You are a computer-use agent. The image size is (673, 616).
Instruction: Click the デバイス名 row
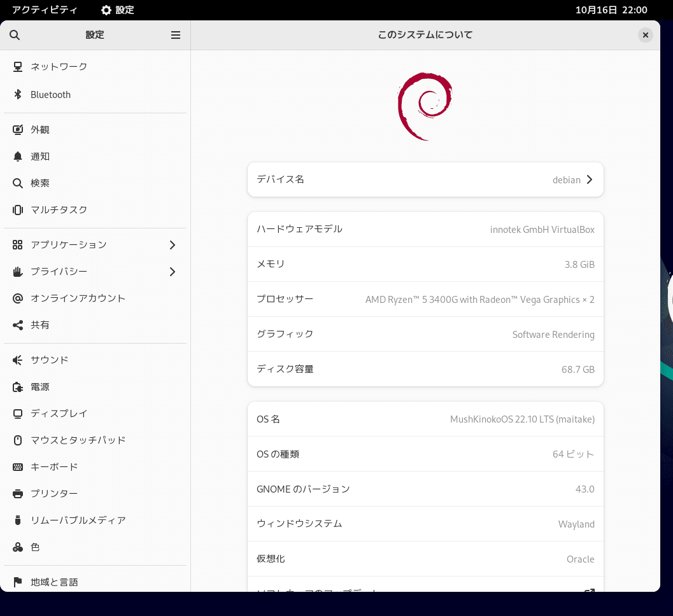425,179
